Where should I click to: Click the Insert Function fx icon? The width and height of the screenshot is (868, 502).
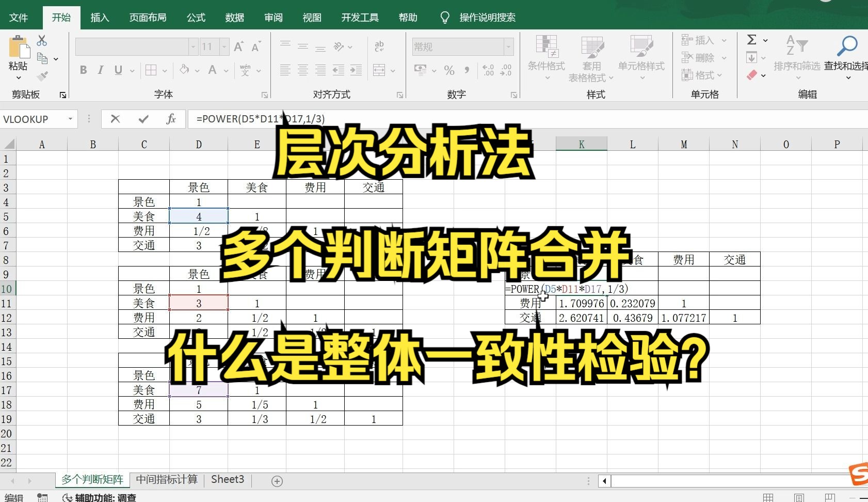tap(171, 119)
